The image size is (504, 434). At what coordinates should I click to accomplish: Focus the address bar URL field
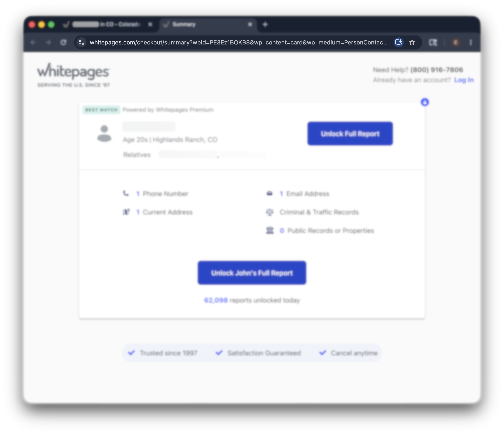(x=239, y=43)
